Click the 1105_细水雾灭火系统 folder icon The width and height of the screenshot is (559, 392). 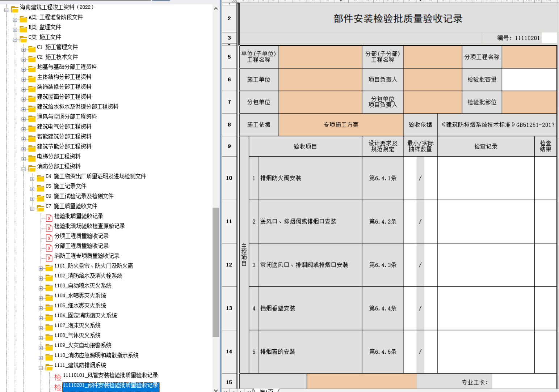click(x=49, y=307)
